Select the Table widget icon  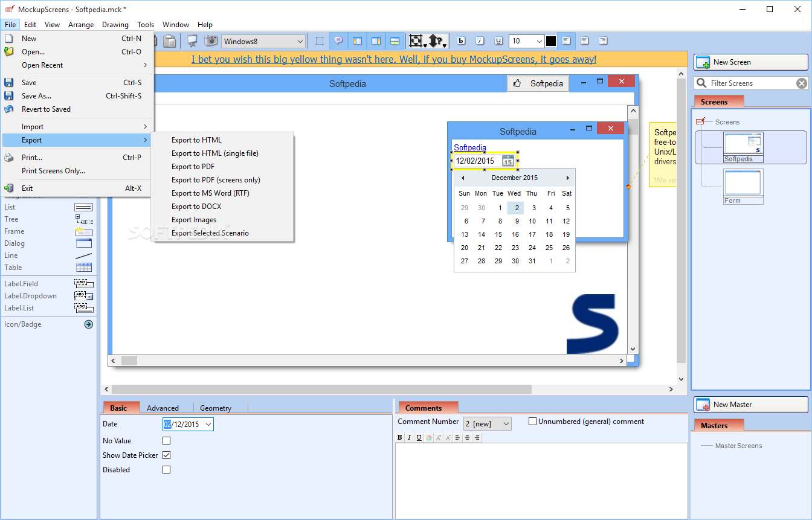coord(83,268)
